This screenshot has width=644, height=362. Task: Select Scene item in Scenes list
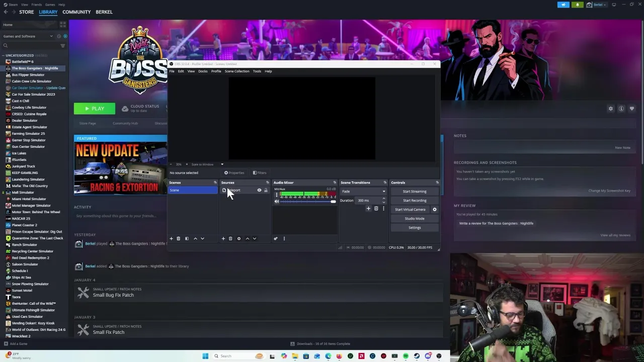tap(193, 190)
